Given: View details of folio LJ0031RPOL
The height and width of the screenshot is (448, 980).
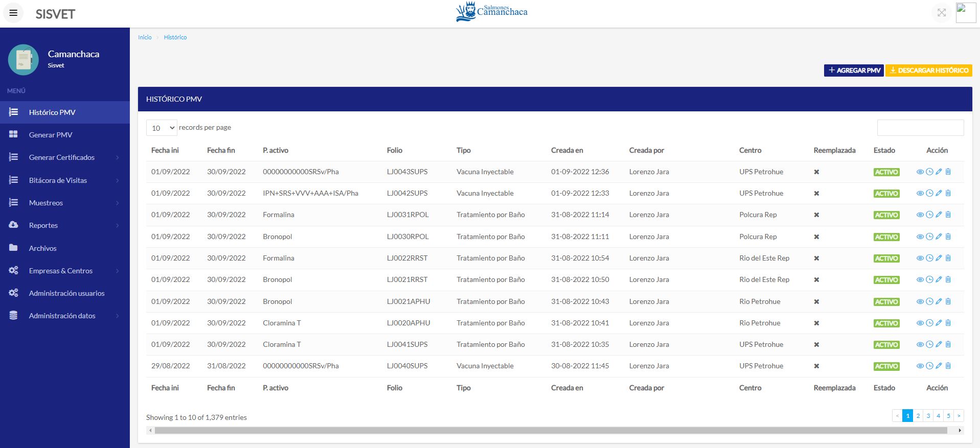Looking at the screenshot, I should 920,215.
